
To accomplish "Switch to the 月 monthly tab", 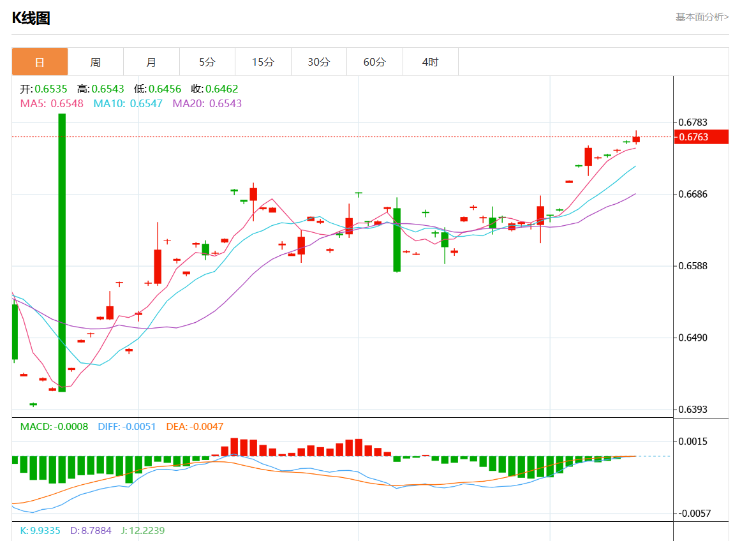I will tap(151, 62).
